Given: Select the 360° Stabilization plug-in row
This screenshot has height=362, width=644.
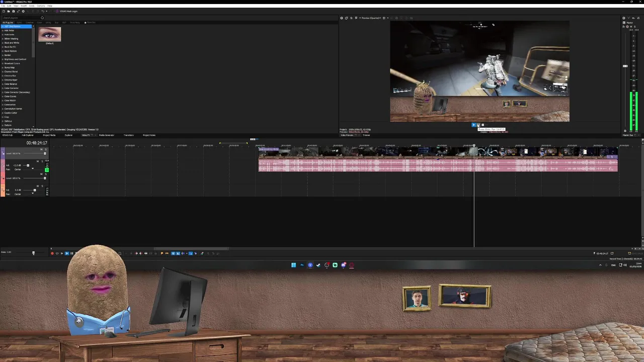Looking at the screenshot, I should coord(16,26).
